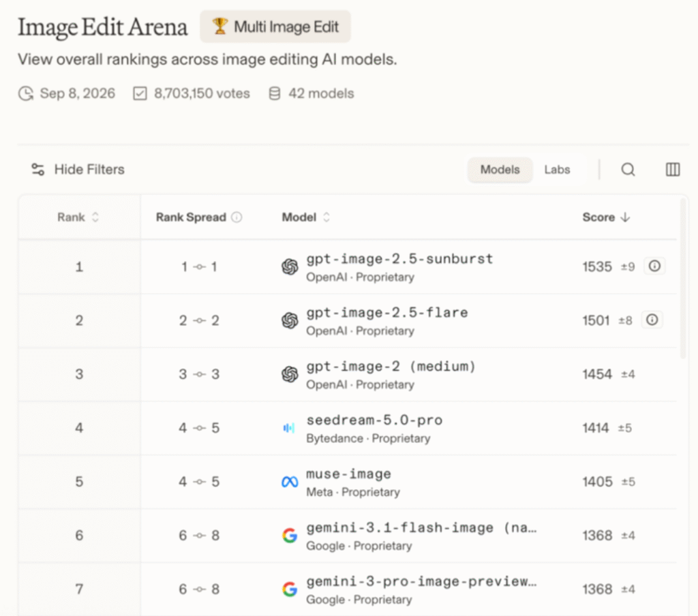Viewport: 698px width, 616px height.
Task: Click the Rank Spread info icon
Action: point(237,217)
